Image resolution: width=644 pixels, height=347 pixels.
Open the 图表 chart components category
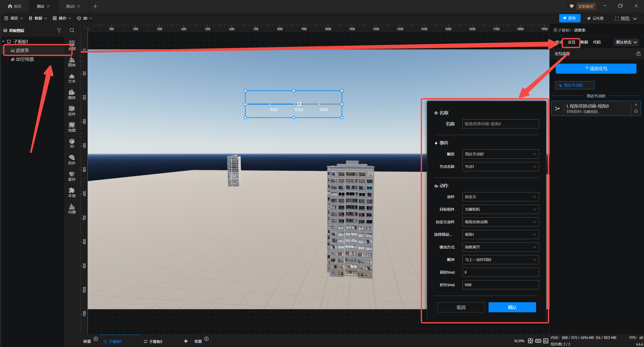tap(72, 62)
